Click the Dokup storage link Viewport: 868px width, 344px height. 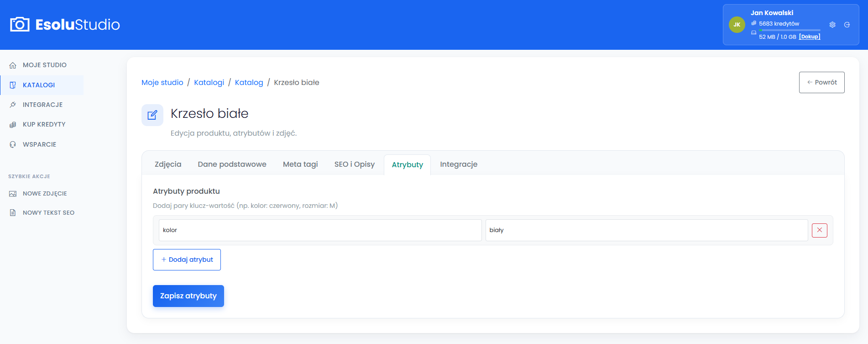810,37
